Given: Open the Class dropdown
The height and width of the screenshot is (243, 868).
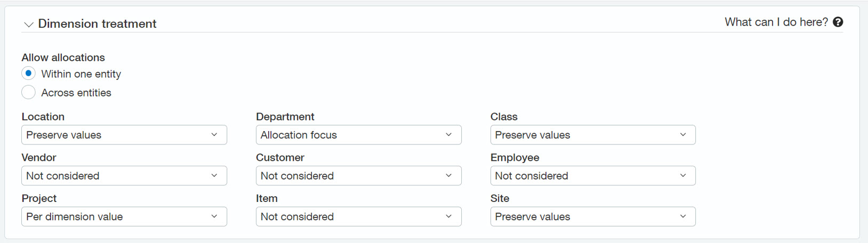Looking at the screenshot, I should [592, 135].
